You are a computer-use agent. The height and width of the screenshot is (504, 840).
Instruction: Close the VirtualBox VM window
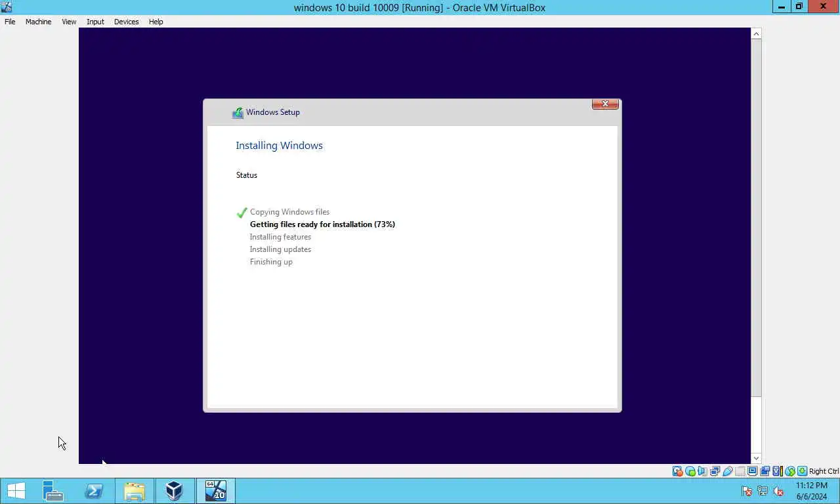click(x=823, y=7)
